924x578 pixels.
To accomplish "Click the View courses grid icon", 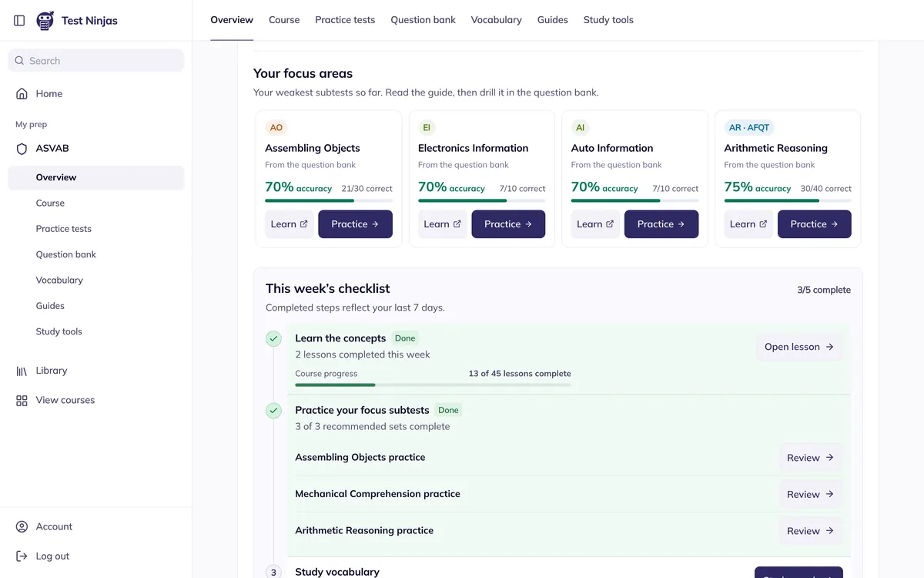I will pos(22,400).
